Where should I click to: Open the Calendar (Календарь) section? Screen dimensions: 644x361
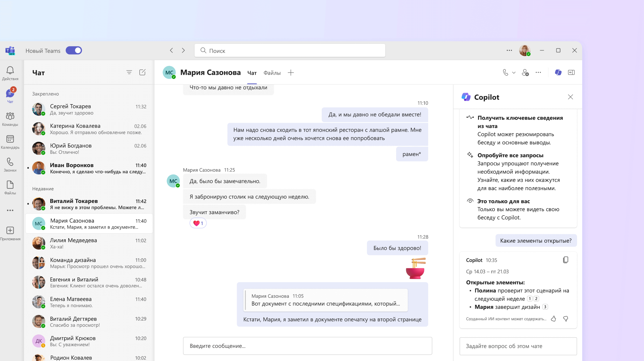(x=10, y=142)
